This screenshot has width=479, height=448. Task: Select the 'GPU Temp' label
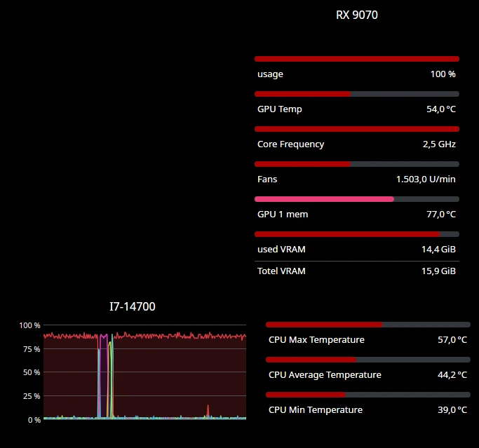tap(280, 109)
